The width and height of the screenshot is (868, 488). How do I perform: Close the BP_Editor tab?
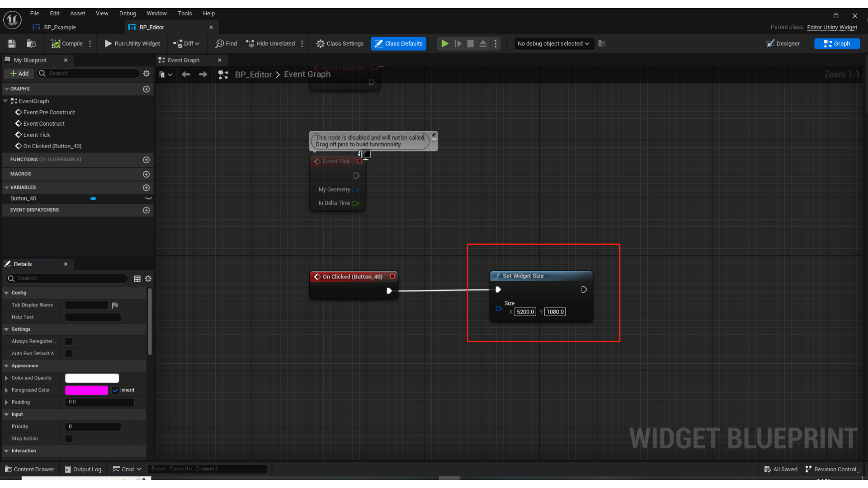pos(211,27)
